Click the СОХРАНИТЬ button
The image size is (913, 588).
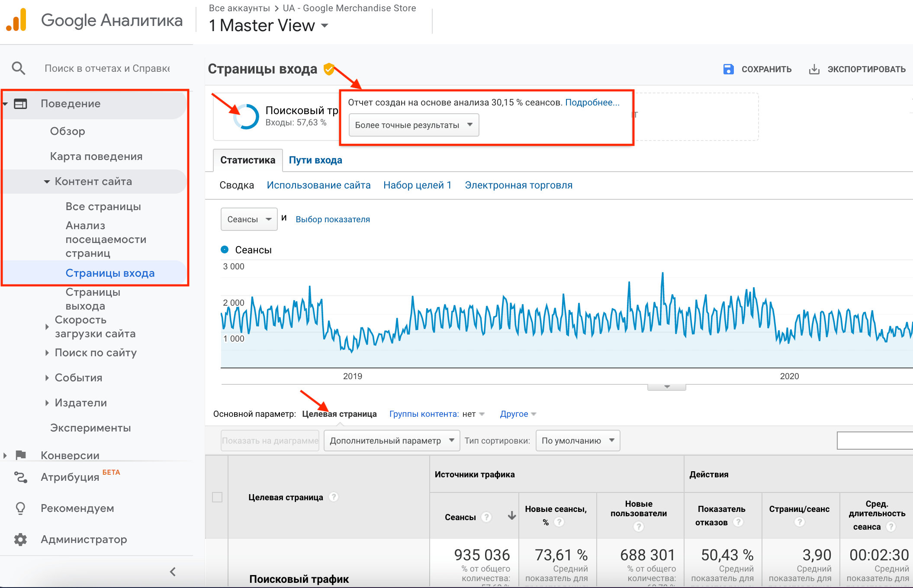pyautogui.click(x=757, y=69)
